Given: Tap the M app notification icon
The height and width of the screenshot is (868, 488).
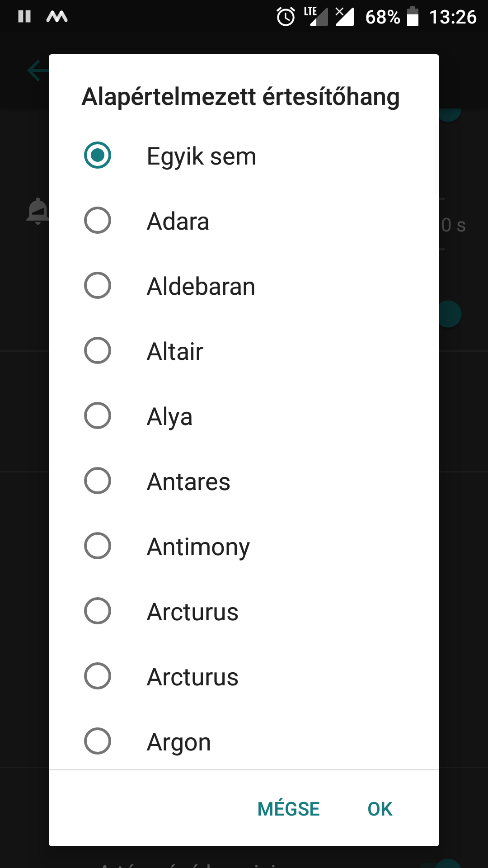Looking at the screenshot, I should pyautogui.click(x=57, y=17).
